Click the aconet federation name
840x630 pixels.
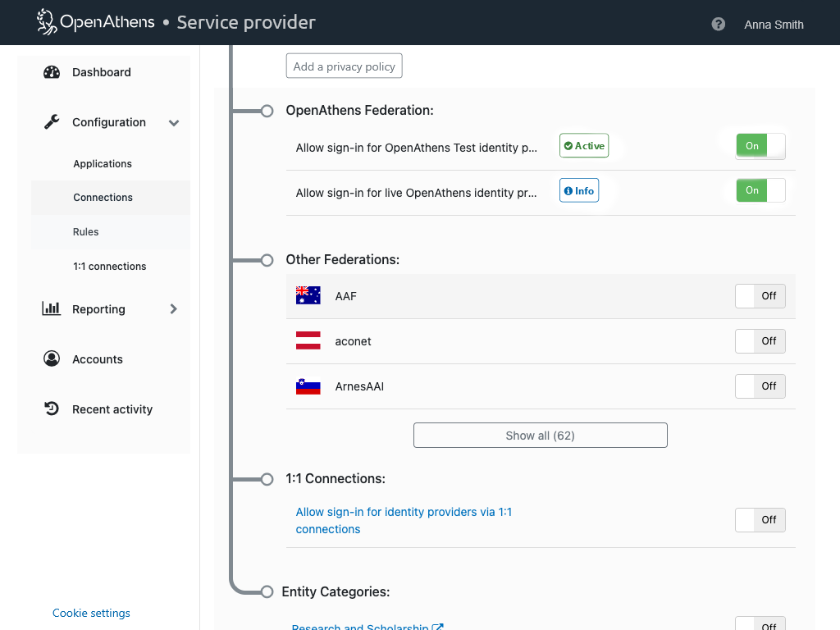click(353, 341)
